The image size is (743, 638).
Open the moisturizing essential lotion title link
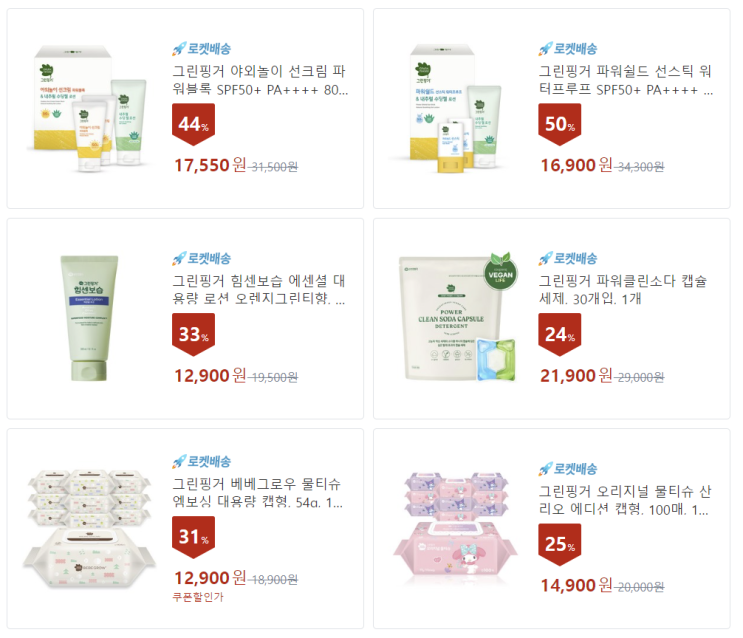point(259,290)
